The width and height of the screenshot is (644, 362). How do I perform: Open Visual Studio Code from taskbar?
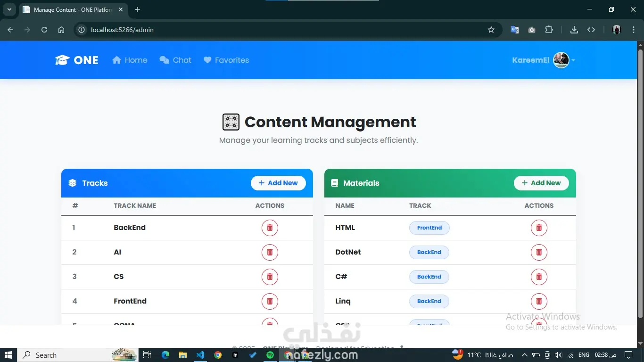(200, 355)
